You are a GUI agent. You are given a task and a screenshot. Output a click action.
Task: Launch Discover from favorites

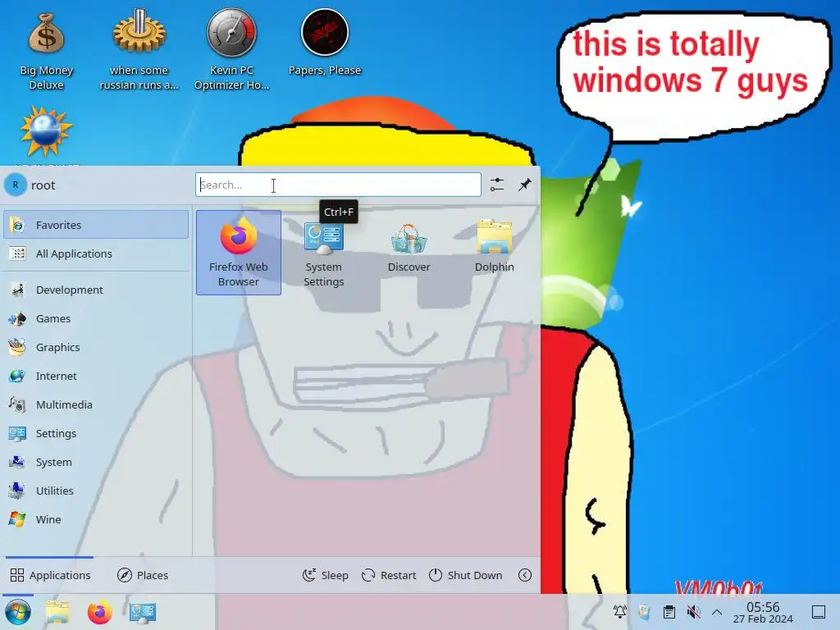point(409,253)
